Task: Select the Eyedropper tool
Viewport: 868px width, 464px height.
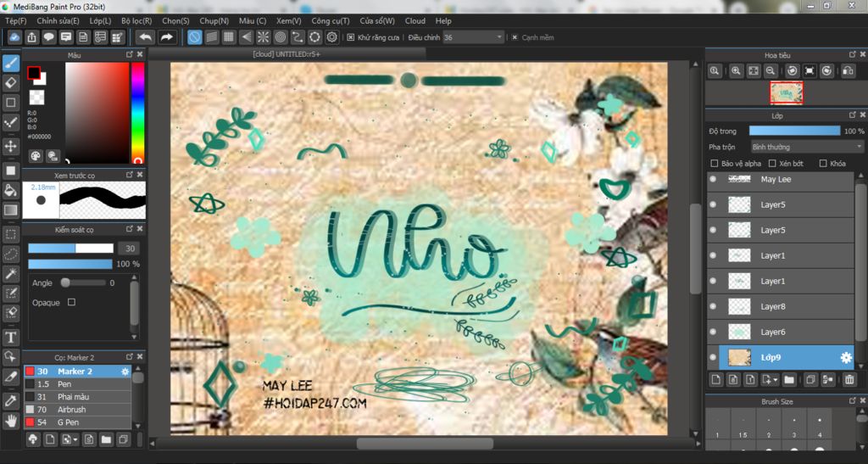Action: click(11, 400)
